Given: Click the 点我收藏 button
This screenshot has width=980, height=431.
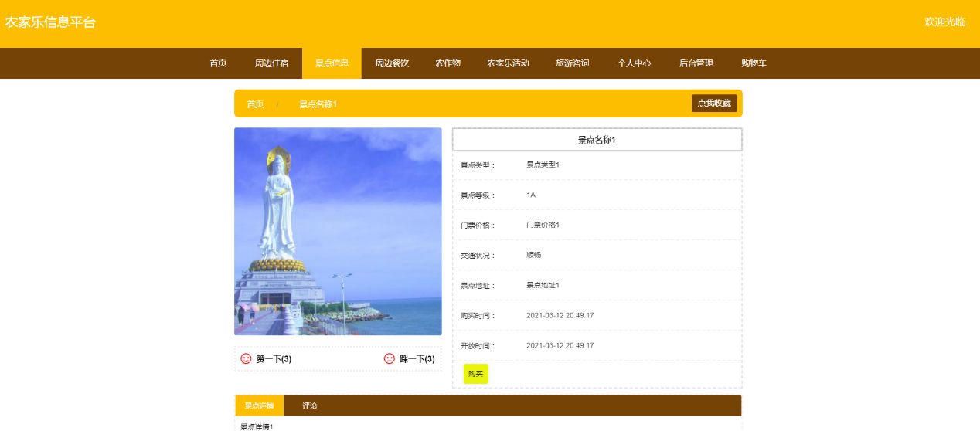Looking at the screenshot, I should [714, 104].
